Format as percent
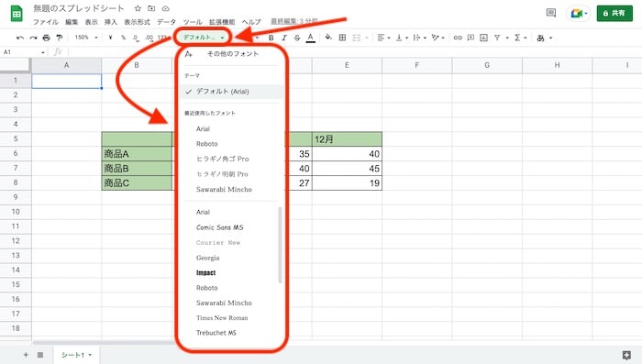This screenshot has height=364, width=642. tap(123, 38)
